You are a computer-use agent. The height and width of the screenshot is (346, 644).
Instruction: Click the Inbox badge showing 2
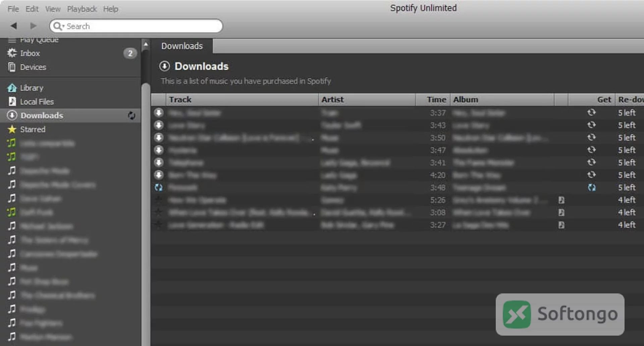tap(130, 53)
